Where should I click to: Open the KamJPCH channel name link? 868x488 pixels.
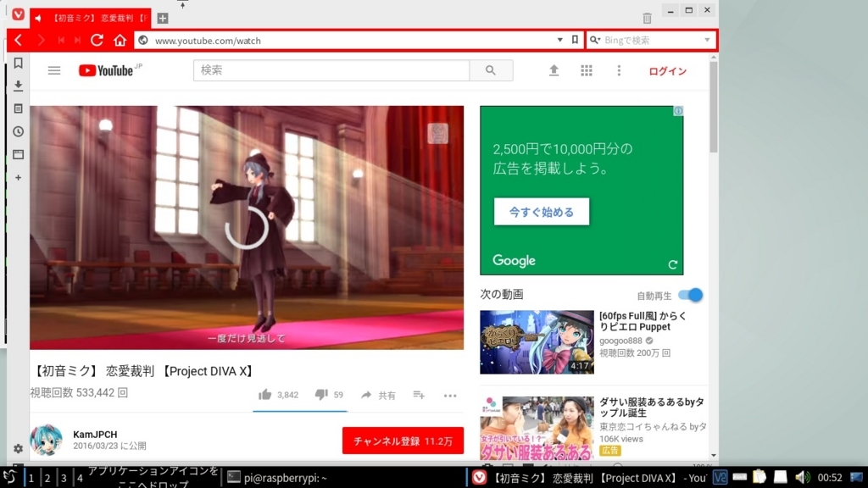[95, 435]
